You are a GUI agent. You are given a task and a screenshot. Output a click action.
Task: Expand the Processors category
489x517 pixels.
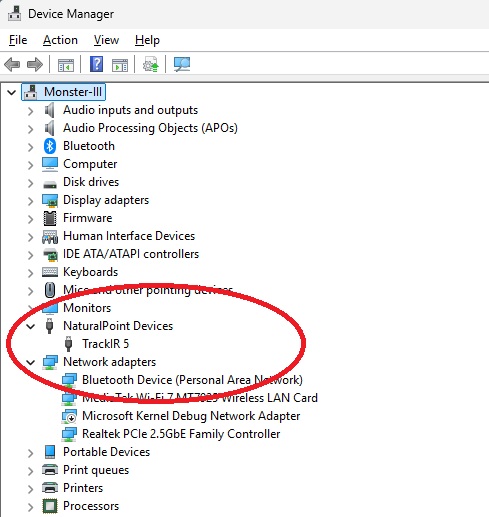pos(31,507)
